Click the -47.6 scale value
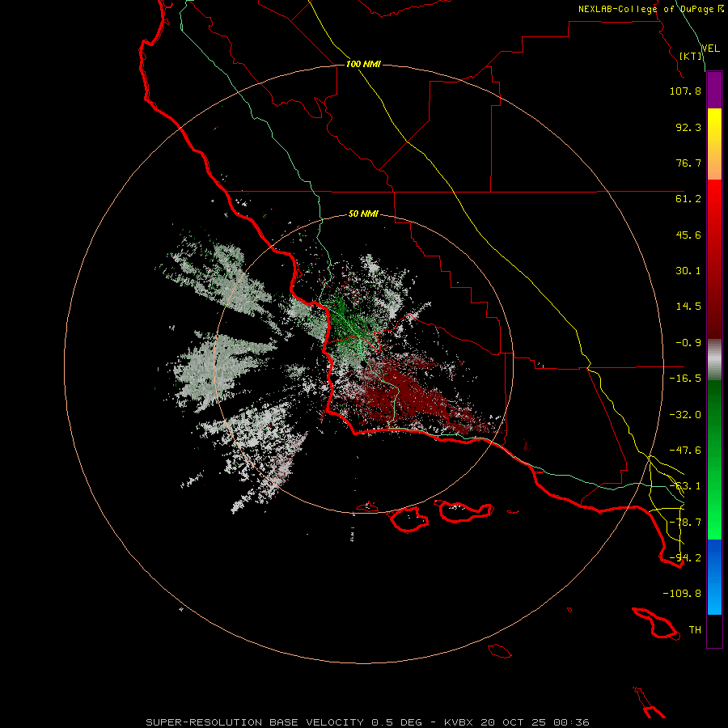Image resolution: width=728 pixels, height=728 pixels. pos(685,451)
